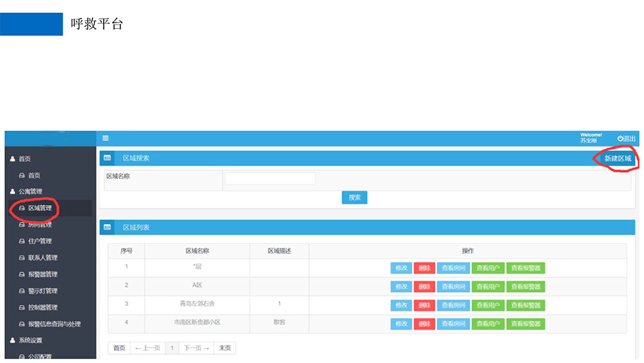The width and height of the screenshot is (644, 363).
Task: Click the person icon next to 系统设置
Action: pyautogui.click(x=13, y=340)
